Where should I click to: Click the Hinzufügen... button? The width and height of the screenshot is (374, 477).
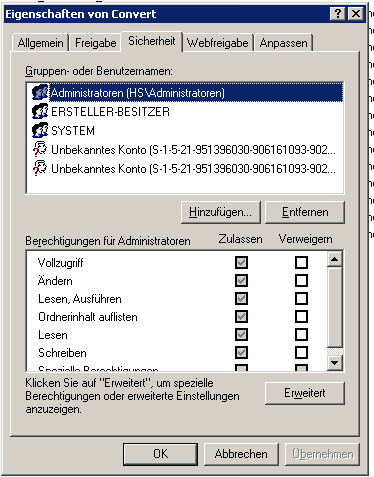[x=221, y=212]
